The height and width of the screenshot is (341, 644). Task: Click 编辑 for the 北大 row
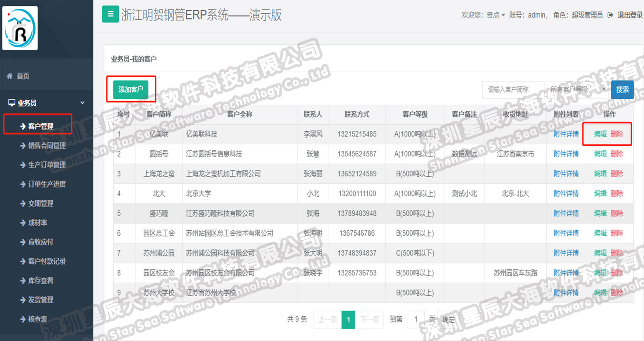[600, 193]
